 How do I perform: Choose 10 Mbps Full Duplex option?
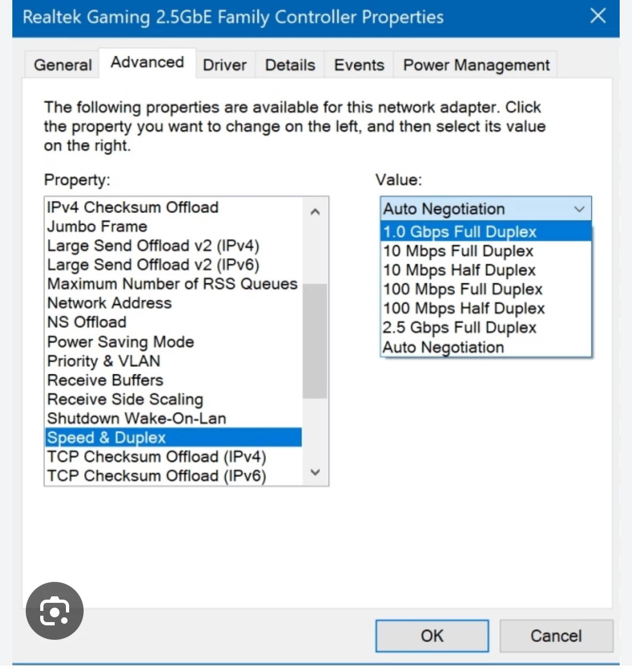(486, 251)
